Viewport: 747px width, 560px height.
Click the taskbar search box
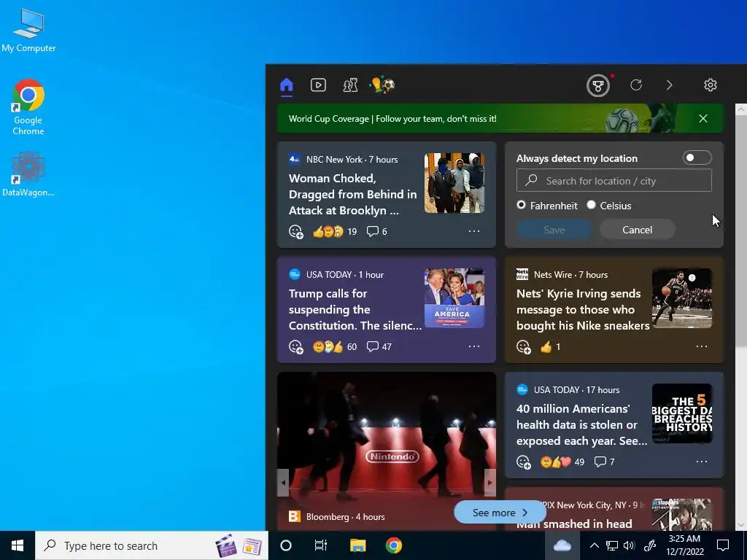(x=152, y=545)
